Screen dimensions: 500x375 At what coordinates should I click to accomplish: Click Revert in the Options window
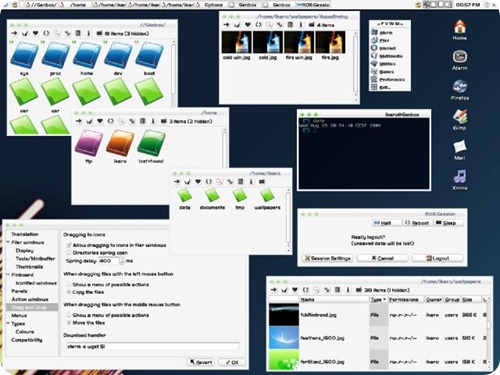pos(201,362)
